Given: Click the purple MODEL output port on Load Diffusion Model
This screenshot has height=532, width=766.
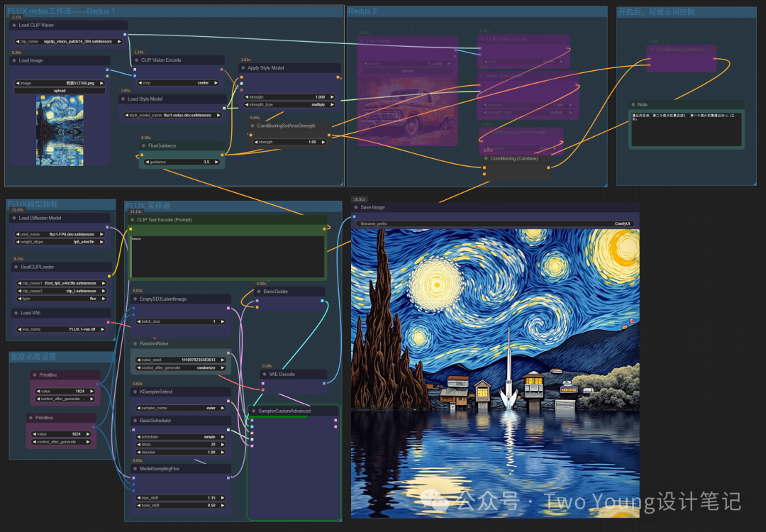Looking at the screenshot, I should click(108, 227).
